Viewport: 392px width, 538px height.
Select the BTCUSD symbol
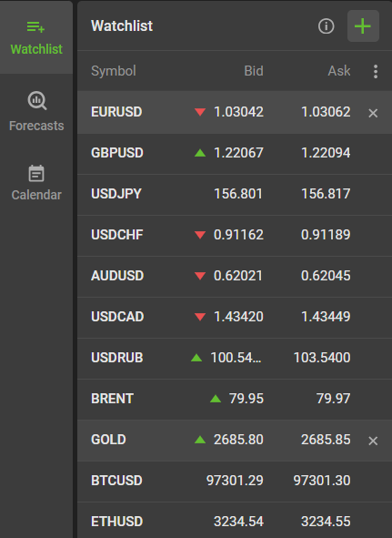[116, 481]
